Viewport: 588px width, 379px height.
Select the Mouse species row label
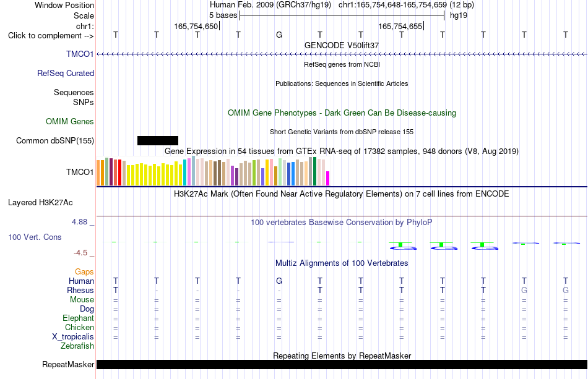coord(82,300)
